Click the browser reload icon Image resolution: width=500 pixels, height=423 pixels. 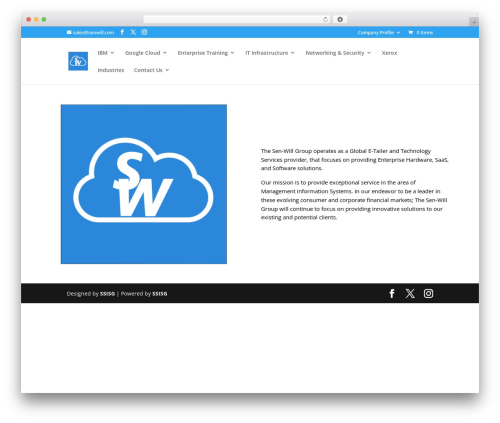[325, 19]
